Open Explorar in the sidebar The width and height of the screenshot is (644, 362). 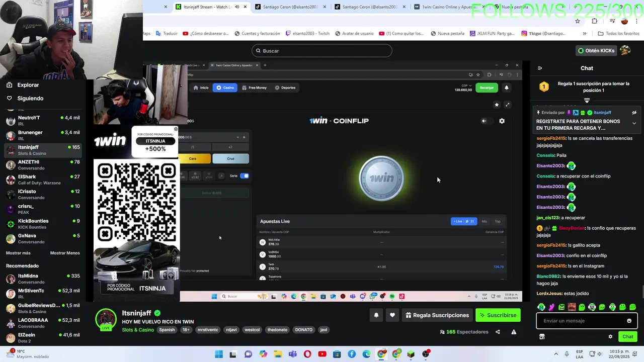coord(28,85)
